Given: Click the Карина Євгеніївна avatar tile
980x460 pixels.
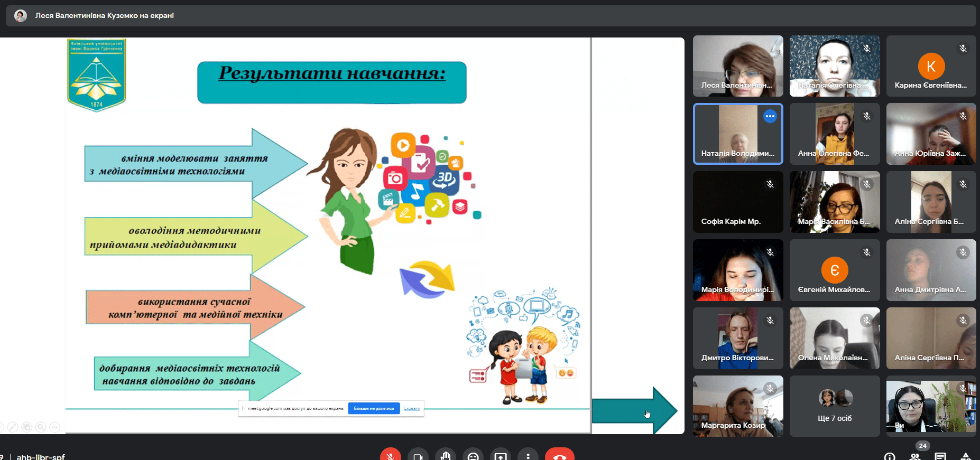Looking at the screenshot, I should [931, 66].
